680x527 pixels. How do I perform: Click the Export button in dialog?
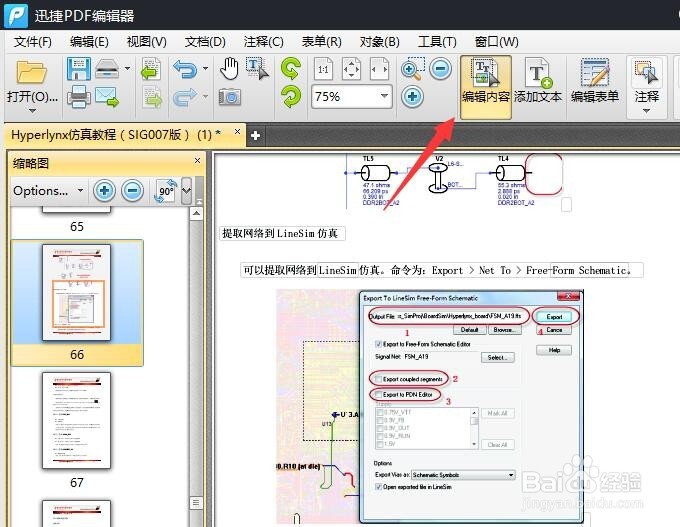[x=554, y=317]
